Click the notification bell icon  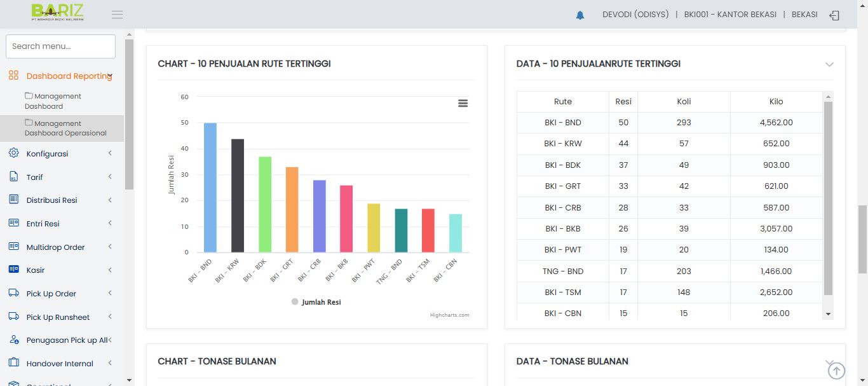click(x=580, y=15)
